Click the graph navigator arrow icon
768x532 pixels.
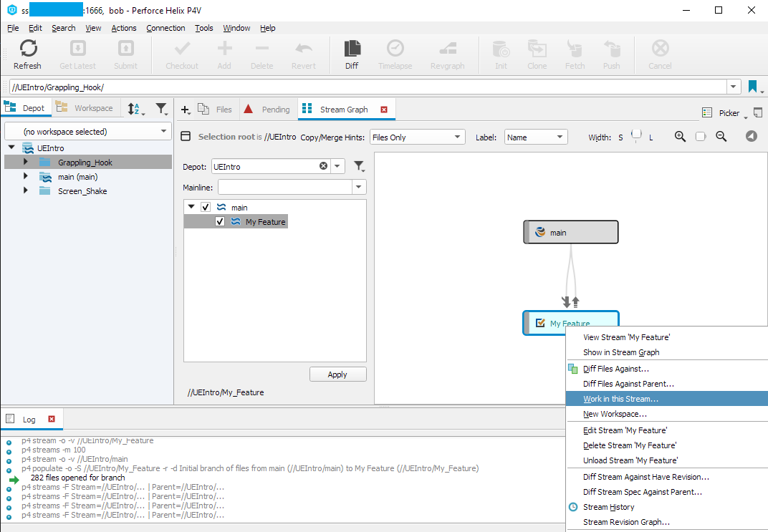752,137
